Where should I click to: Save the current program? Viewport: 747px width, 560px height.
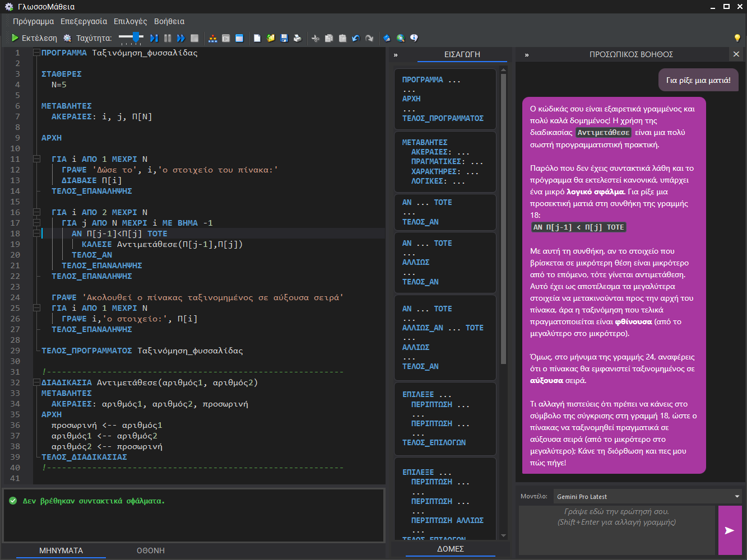pyautogui.click(x=284, y=38)
